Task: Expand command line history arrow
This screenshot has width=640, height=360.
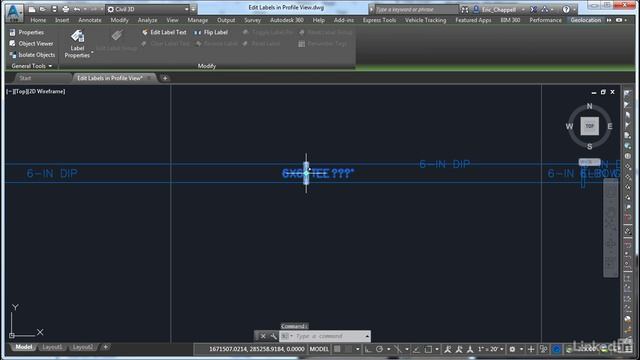Action: [367, 336]
